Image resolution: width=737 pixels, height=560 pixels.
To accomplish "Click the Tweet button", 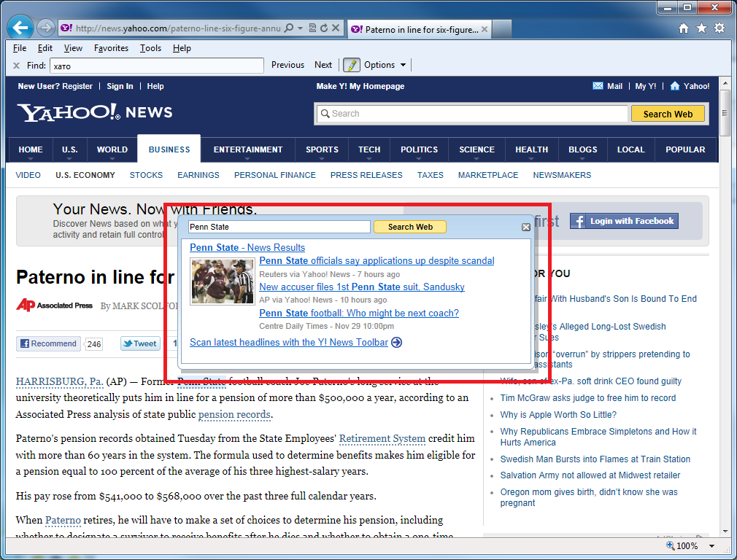I will tap(140, 343).
